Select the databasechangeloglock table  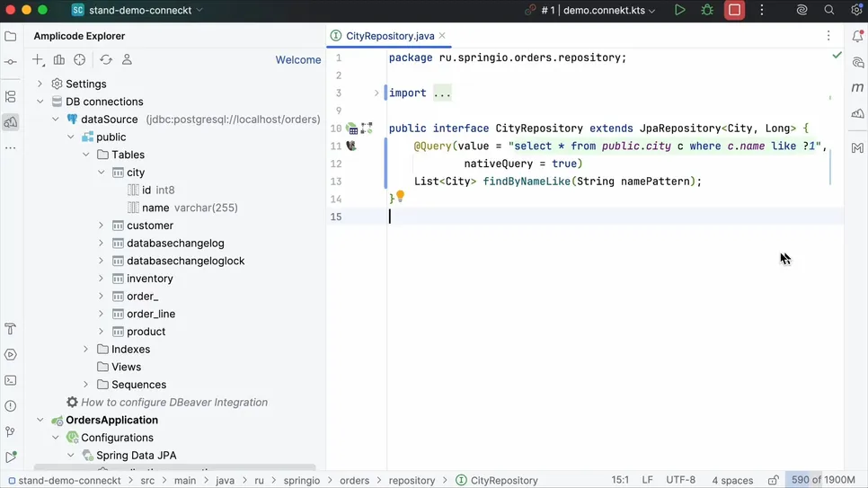[x=185, y=261]
